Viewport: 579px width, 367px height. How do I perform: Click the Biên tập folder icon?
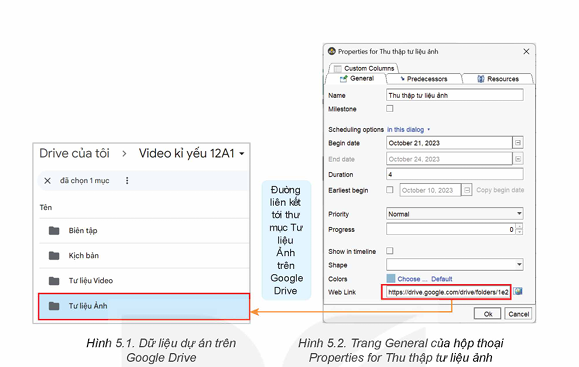tap(54, 231)
